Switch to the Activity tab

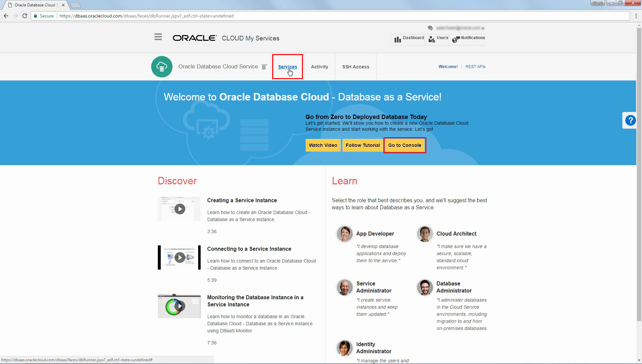coord(319,67)
